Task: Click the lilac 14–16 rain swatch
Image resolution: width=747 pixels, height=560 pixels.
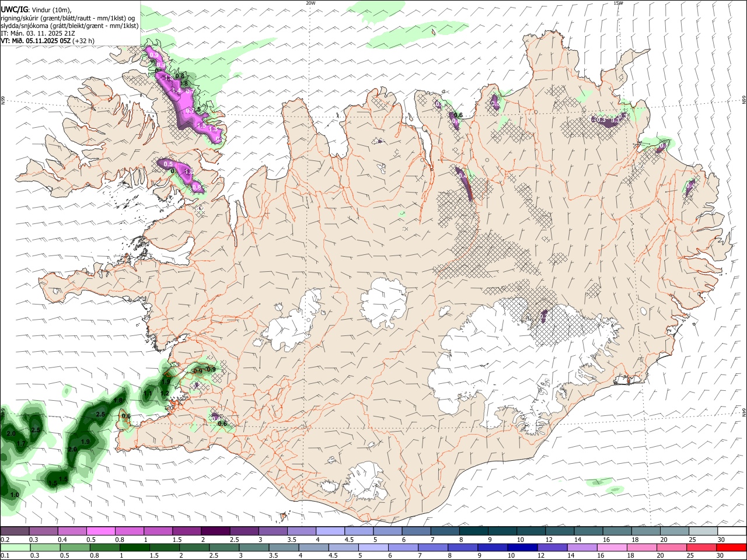Action: tap(582, 548)
